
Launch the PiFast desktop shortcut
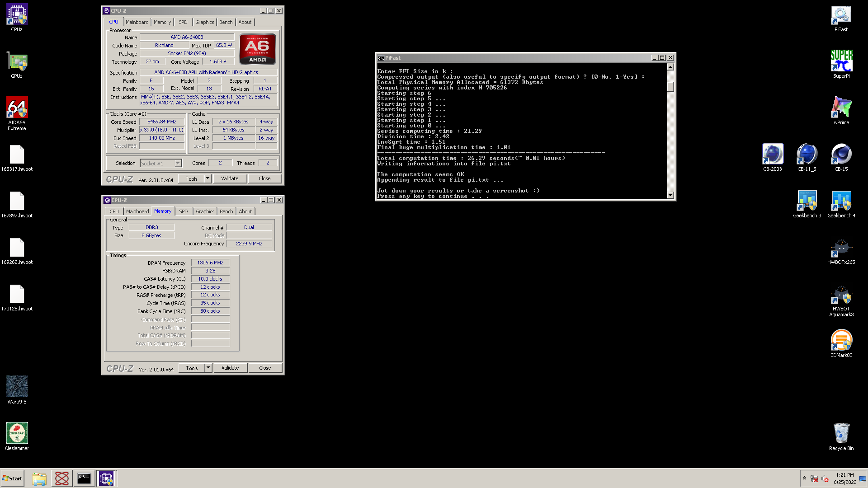click(x=841, y=18)
